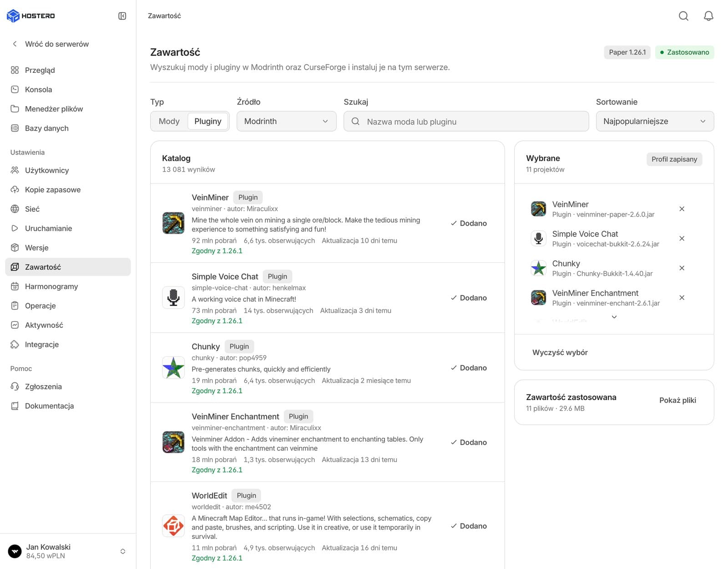The width and height of the screenshot is (728, 569).
Task: Select Pluginy type toggle
Action: [208, 122]
